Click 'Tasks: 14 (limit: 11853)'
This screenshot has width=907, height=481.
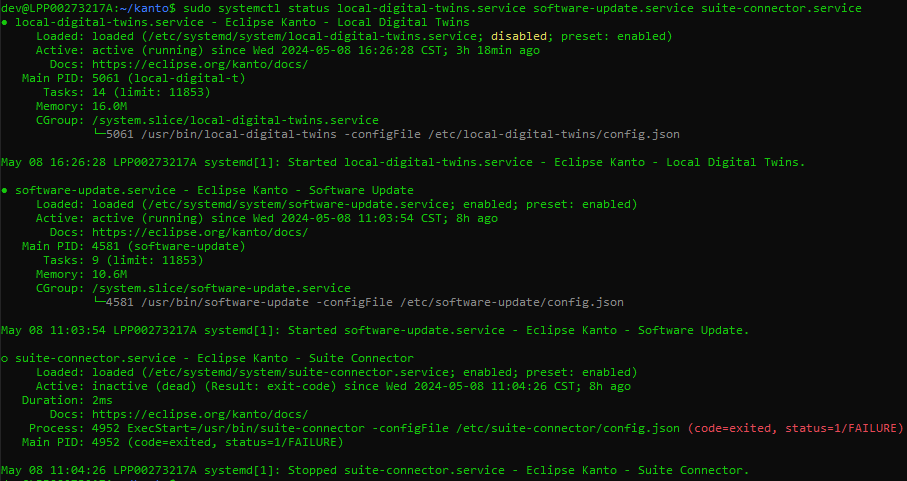[x=127, y=92]
